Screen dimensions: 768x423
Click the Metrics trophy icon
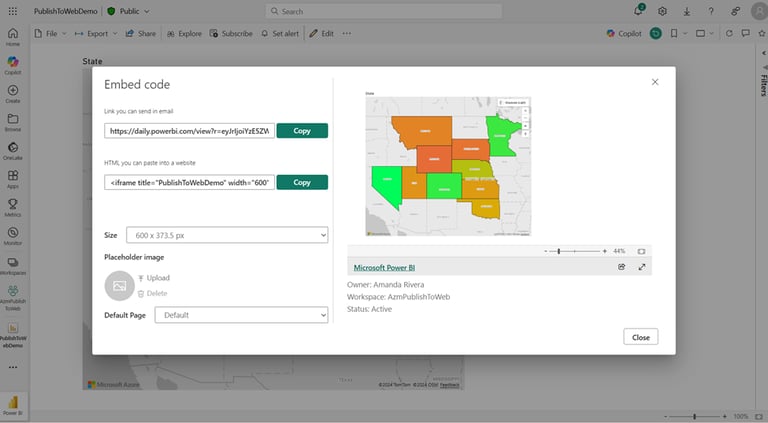click(13, 204)
